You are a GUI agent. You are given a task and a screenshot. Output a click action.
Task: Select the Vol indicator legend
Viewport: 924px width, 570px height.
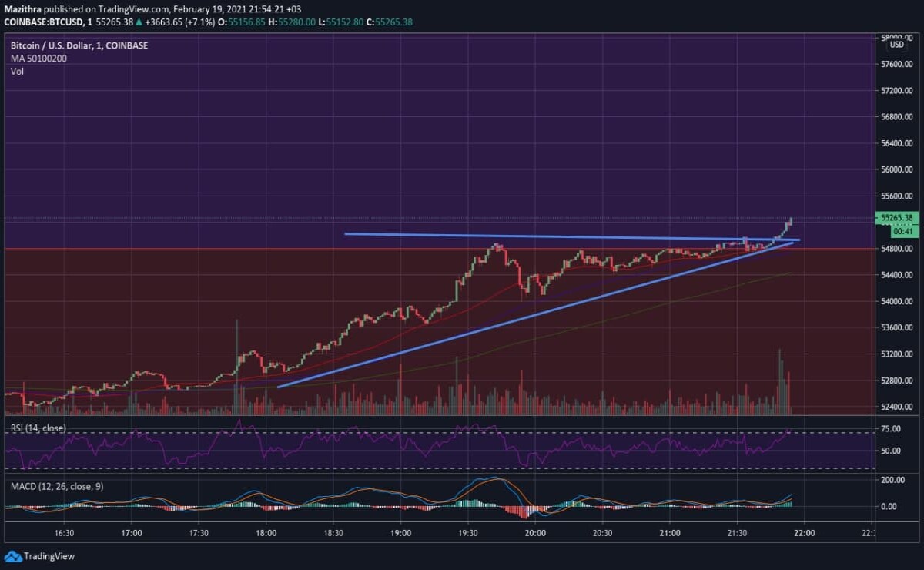coord(17,72)
